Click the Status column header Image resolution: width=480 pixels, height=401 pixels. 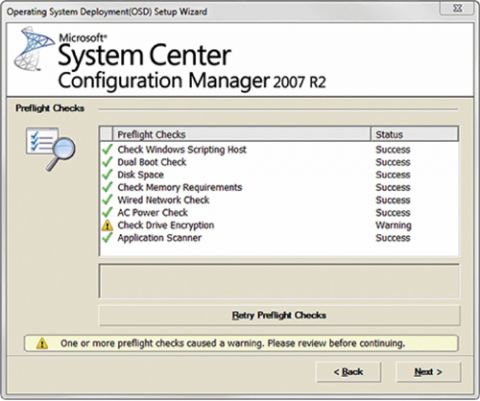(x=415, y=134)
